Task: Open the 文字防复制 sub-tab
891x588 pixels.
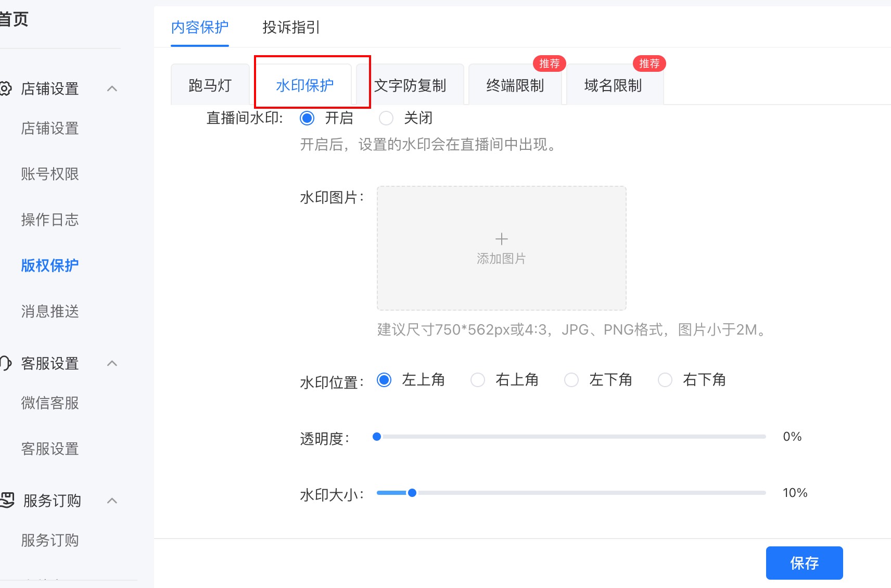Action: pos(410,85)
